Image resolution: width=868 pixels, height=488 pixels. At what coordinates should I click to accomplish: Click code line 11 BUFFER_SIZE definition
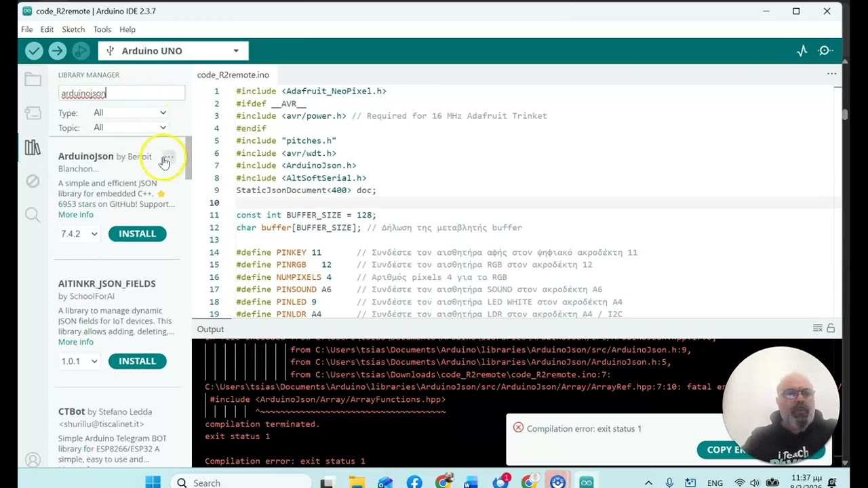tap(306, 215)
